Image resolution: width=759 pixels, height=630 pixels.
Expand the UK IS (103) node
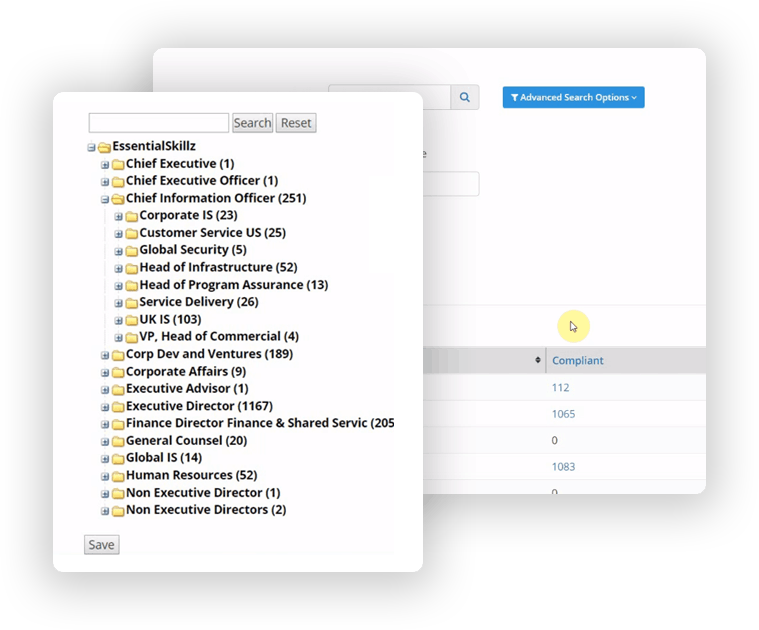click(119, 320)
